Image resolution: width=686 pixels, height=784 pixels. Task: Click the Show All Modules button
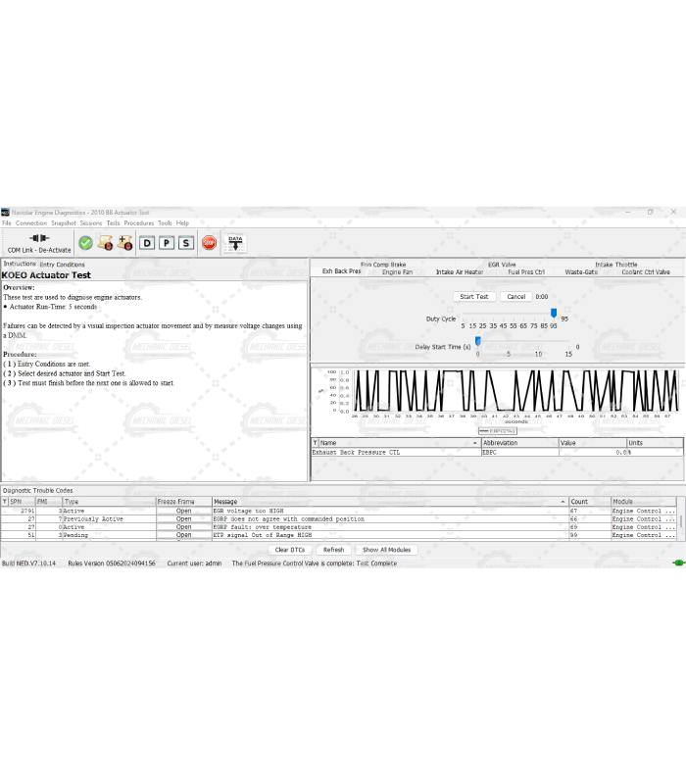pos(386,550)
